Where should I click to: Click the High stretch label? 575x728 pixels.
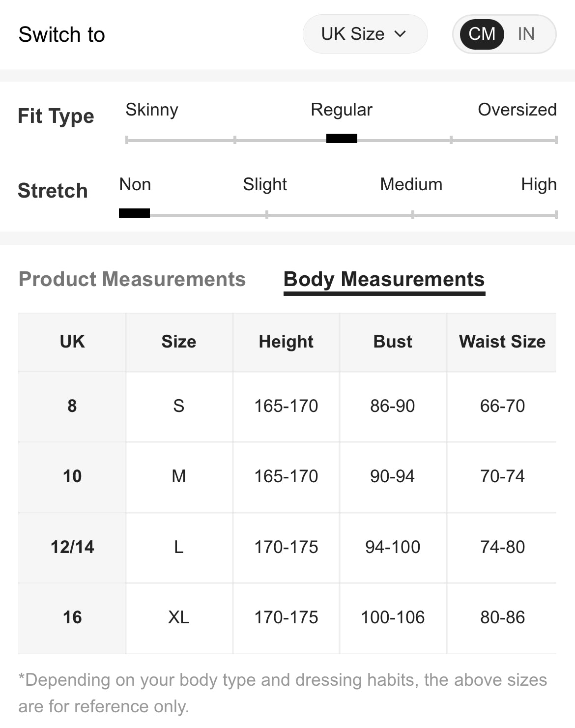click(539, 184)
